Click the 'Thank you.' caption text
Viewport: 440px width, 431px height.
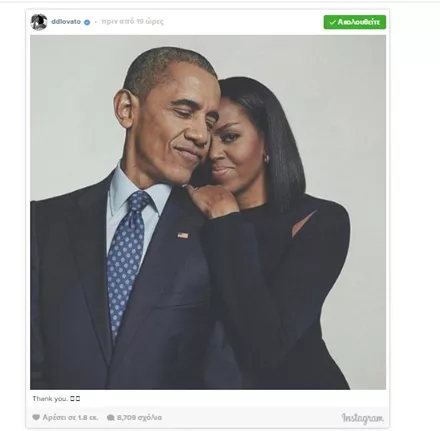point(50,399)
